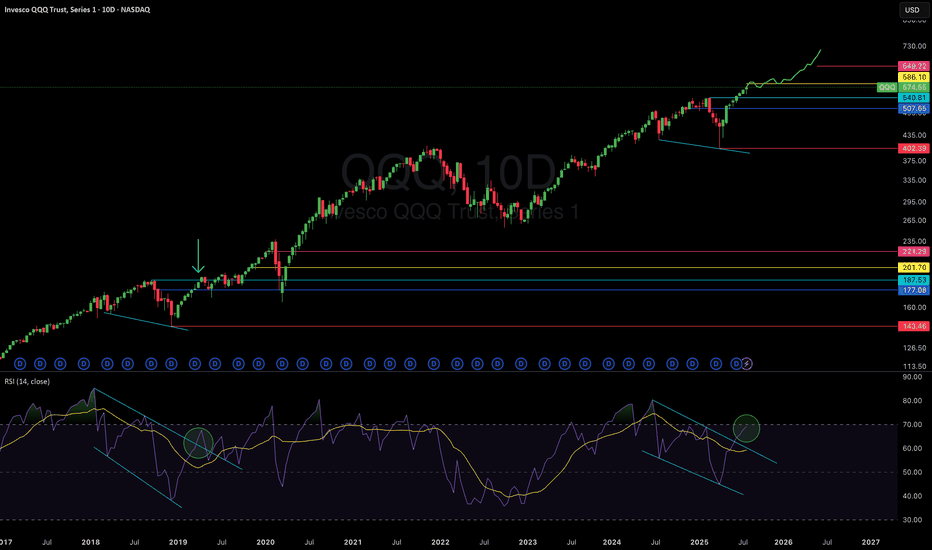Click 235.00 on the price axis
This screenshot has width=932, height=550.
(914, 241)
